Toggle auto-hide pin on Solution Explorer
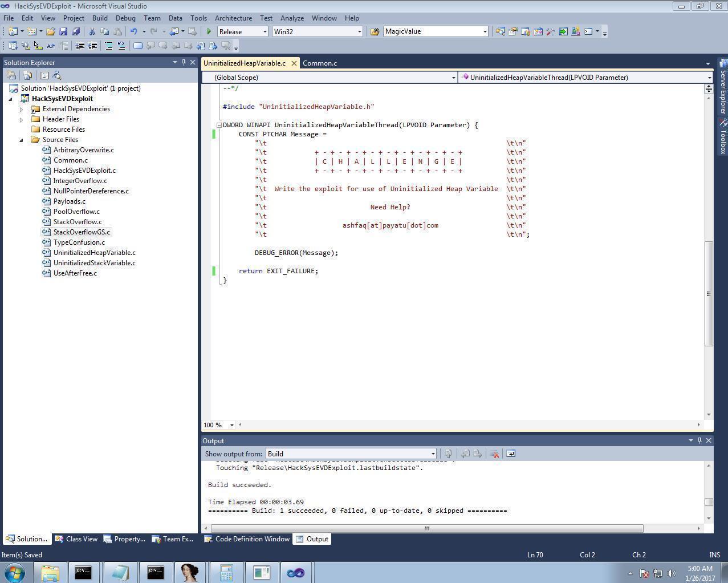728x583 pixels. [184, 62]
